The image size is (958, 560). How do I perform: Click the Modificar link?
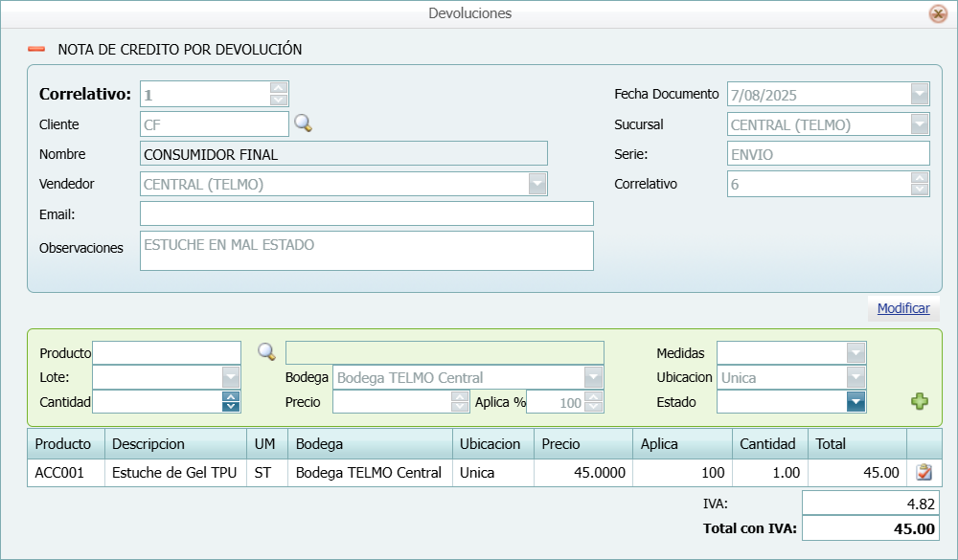pos(901,308)
